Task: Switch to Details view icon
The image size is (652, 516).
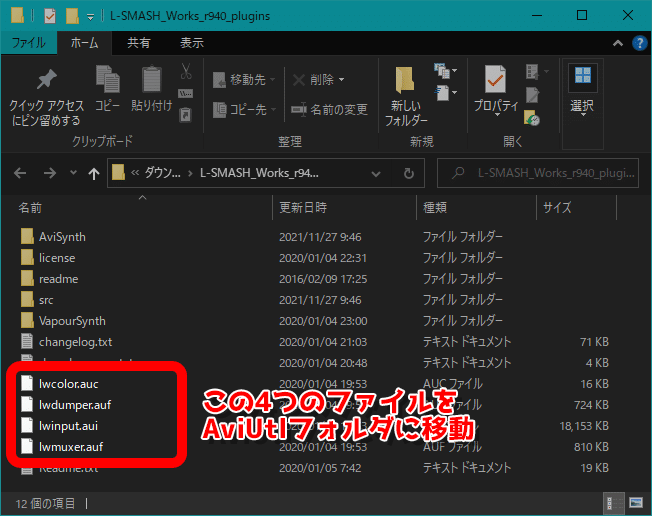Action: [x=613, y=504]
